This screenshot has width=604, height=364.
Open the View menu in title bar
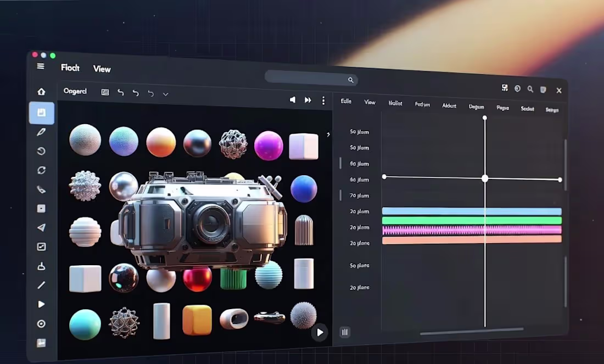point(102,69)
